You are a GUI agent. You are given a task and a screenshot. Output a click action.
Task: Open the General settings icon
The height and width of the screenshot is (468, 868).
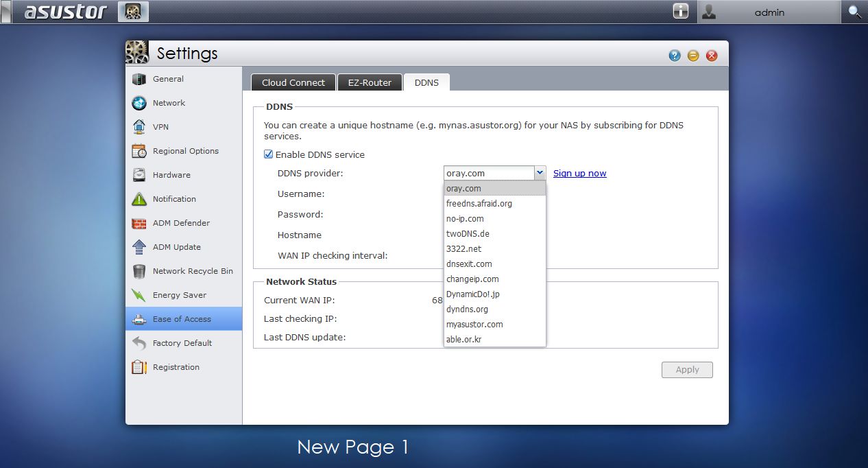click(139, 79)
